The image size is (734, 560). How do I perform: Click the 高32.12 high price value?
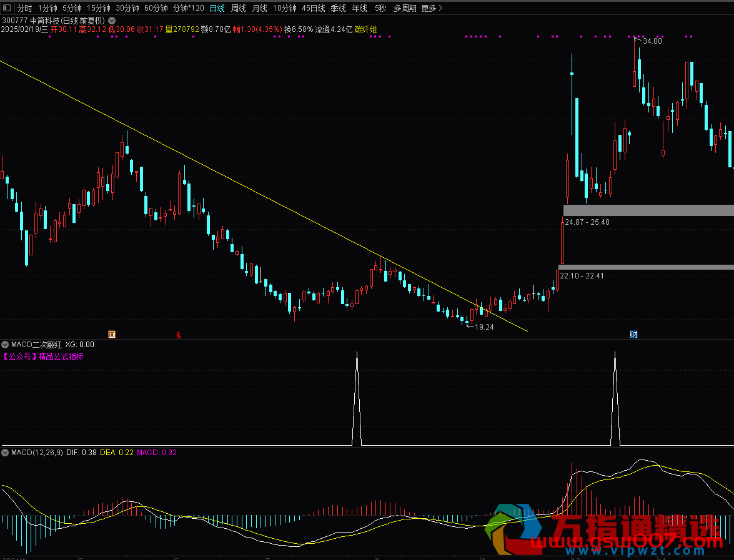[x=92, y=29]
